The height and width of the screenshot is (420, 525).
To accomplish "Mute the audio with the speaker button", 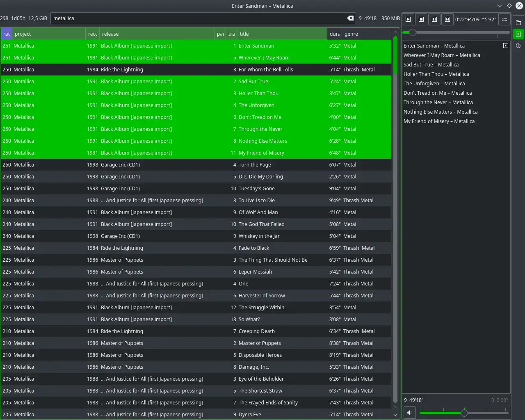I will point(409,413).
